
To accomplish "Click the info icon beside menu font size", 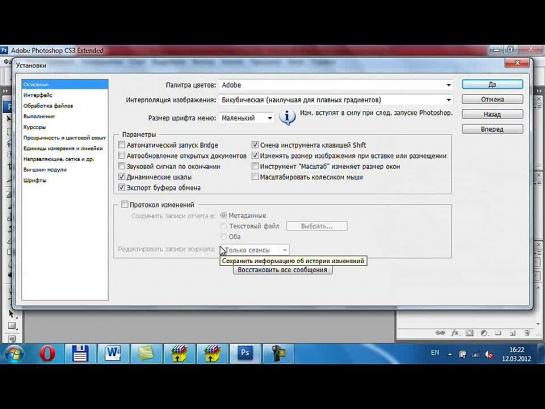I will 287,118.
